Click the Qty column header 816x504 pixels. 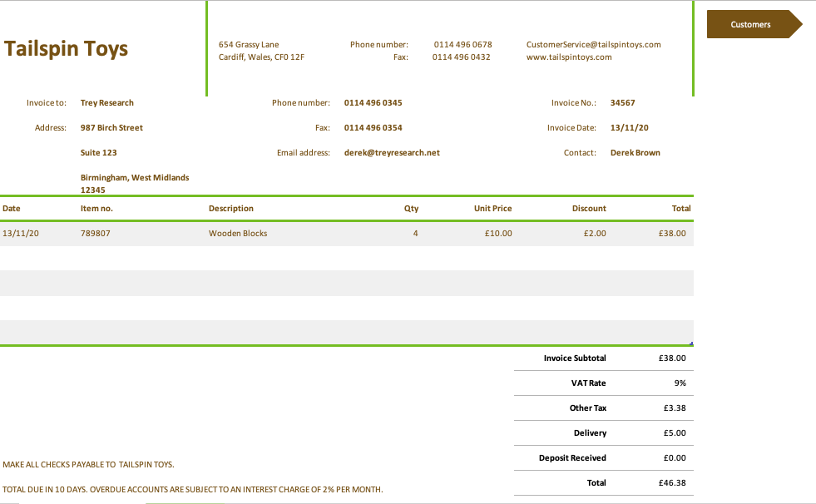[411, 209]
